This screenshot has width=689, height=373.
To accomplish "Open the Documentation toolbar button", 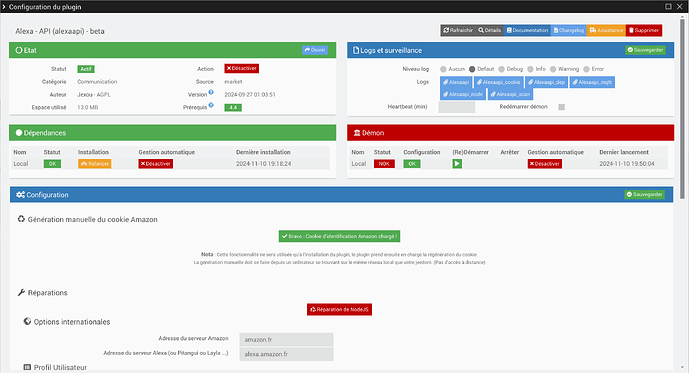I will (x=527, y=30).
